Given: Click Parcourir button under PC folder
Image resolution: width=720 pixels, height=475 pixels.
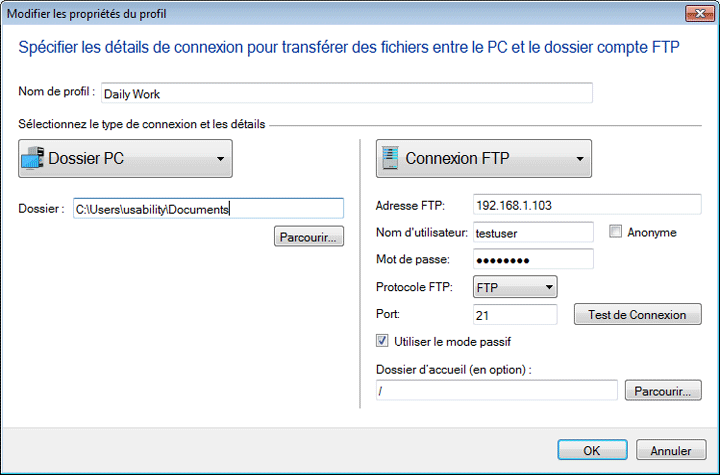Looking at the screenshot, I should (309, 237).
